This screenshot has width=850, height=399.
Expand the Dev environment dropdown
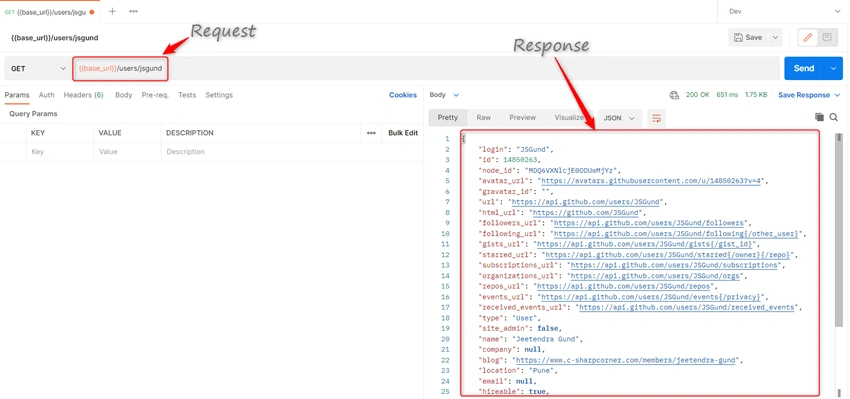[x=783, y=11]
